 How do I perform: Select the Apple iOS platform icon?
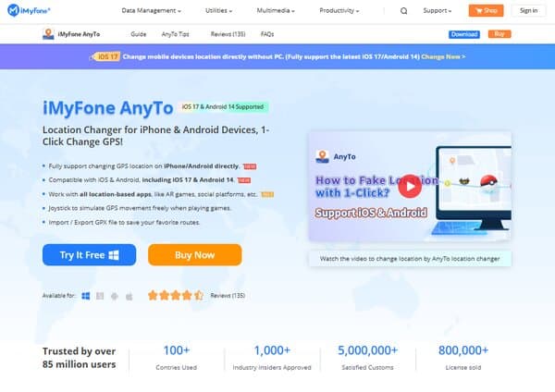[129, 296]
